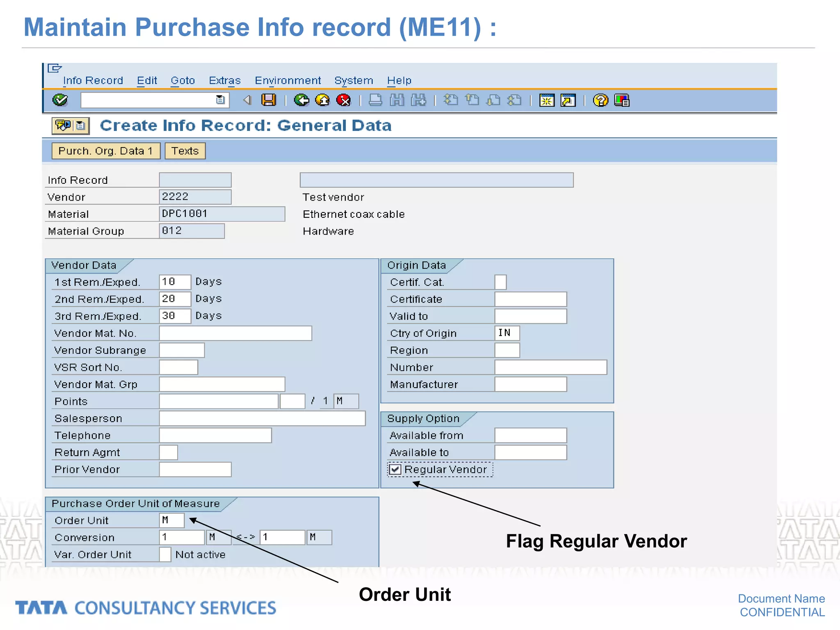
Task: Click the Telephone input field
Action: tap(215, 435)
